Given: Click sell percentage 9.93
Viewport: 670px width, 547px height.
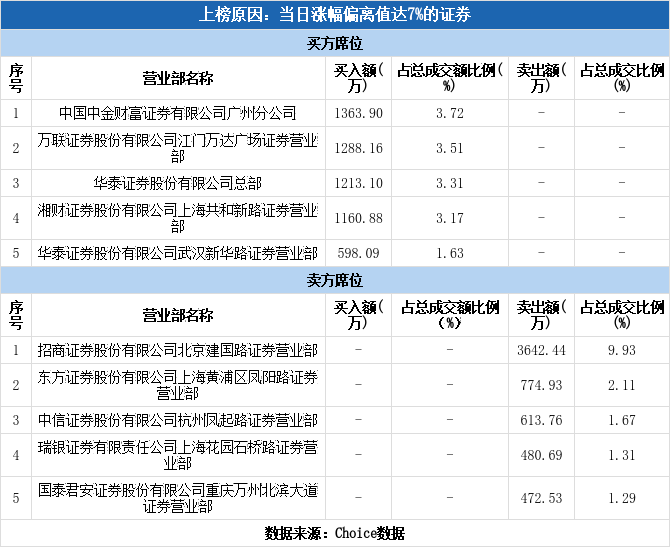Looking at the screenshot, I should (622, 350).
